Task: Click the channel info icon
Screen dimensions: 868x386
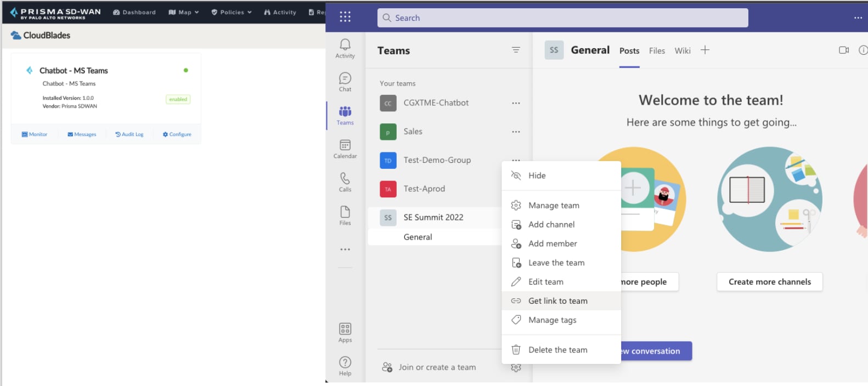Action: click(x=863, y=50)
